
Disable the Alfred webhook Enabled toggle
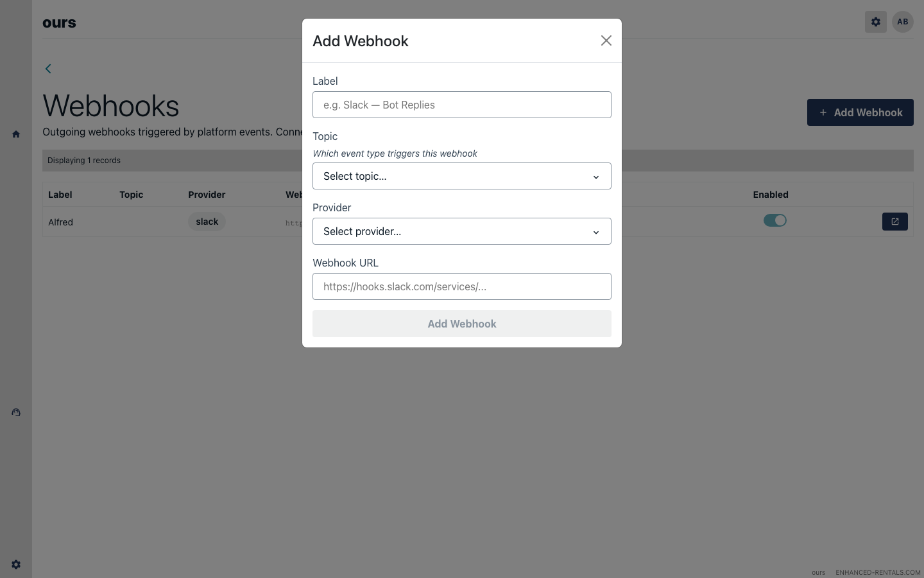[774, 220]
